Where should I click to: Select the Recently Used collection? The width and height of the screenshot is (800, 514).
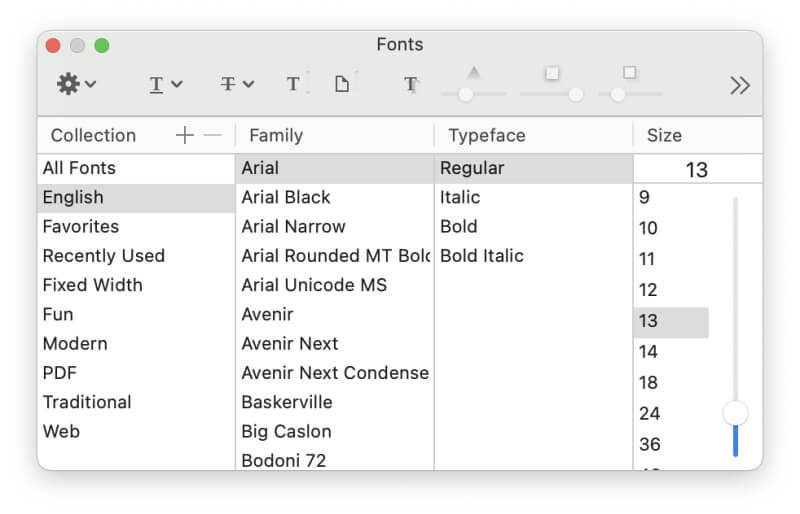click(x=136, y=256)
